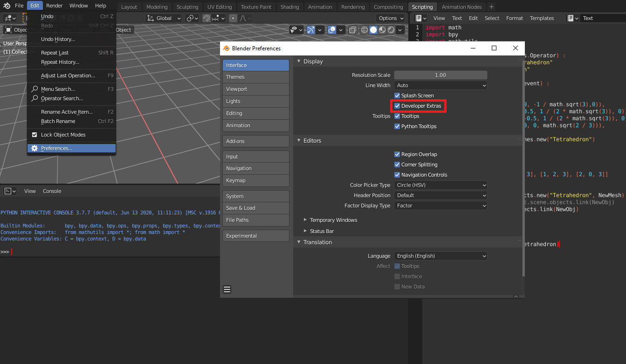Open the Line Width dropdown
The width and height of the screenshot is (626, 364).
tap(440, 85)
